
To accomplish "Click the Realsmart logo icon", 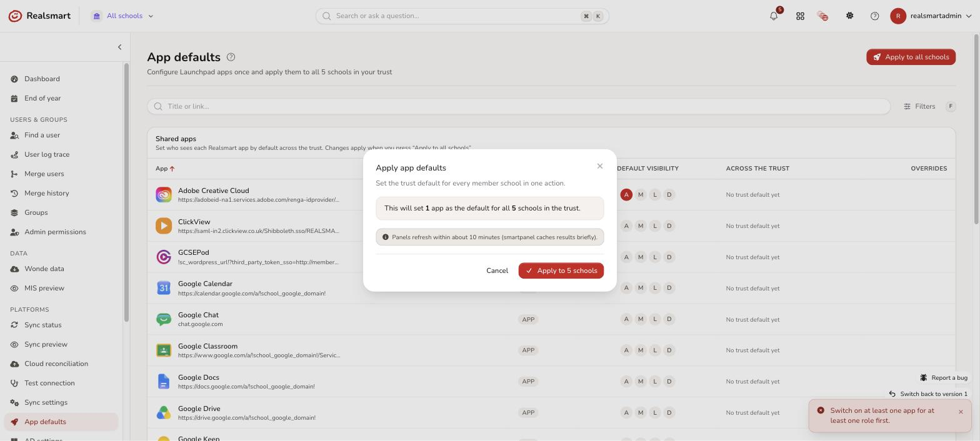I will click(x=15, y=16).
